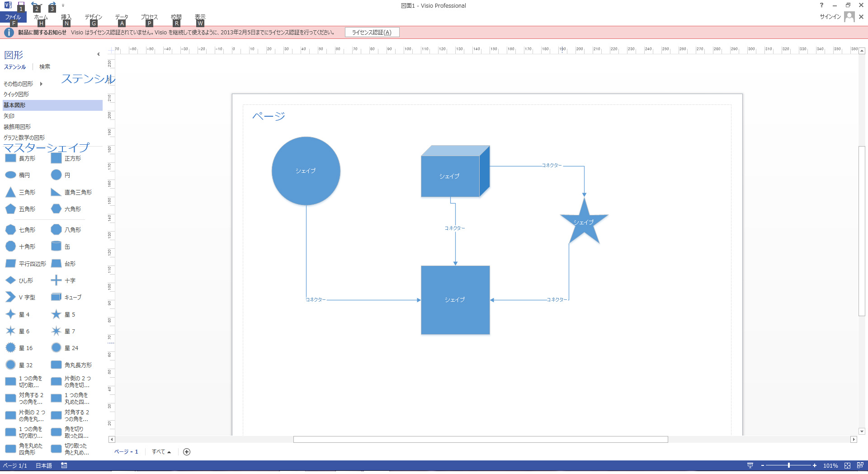Open the 校閲 Review ribbon tab
Screen dimensions: 868x474
click(176, 17)
